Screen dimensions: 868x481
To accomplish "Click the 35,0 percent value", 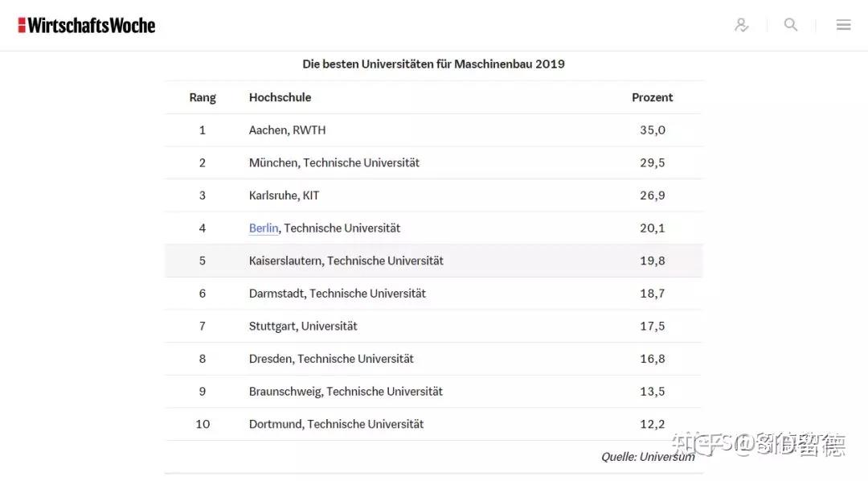I will (x=652, y=130).
